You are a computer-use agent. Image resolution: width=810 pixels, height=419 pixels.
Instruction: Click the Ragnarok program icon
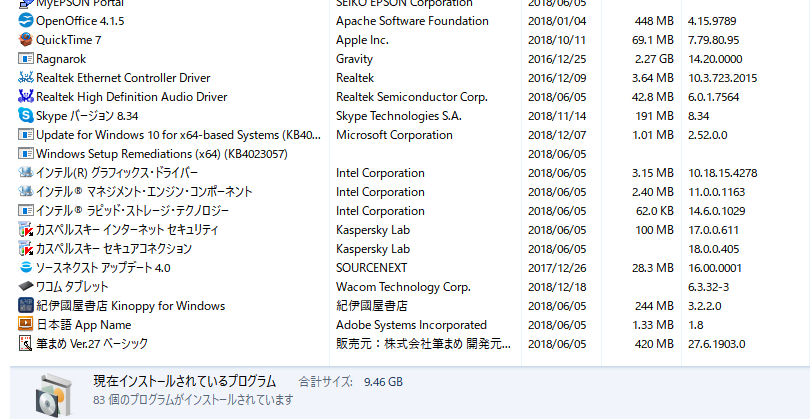coord(26,59)
